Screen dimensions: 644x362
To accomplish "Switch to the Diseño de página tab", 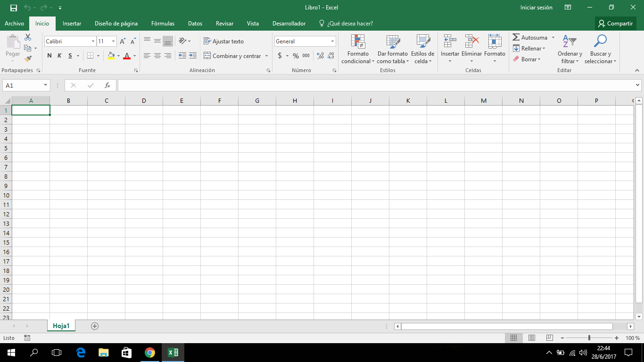I will [116, 24].
